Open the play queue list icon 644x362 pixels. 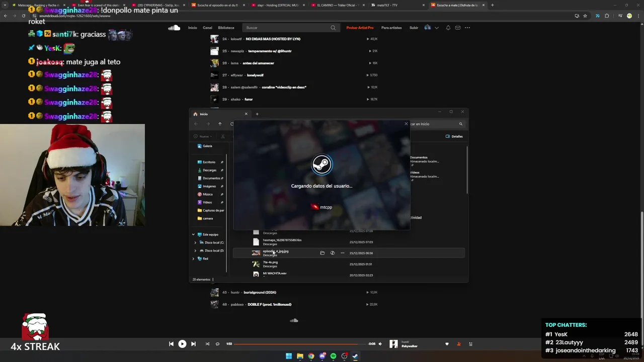click(471, 344)
